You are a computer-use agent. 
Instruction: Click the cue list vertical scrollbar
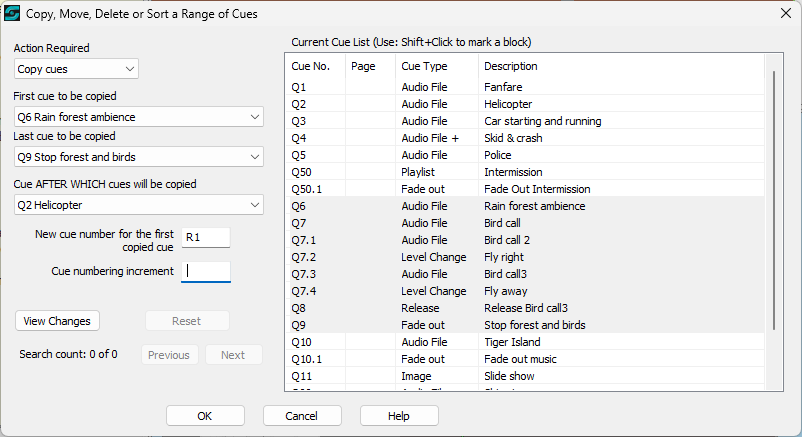click(773, 200)
